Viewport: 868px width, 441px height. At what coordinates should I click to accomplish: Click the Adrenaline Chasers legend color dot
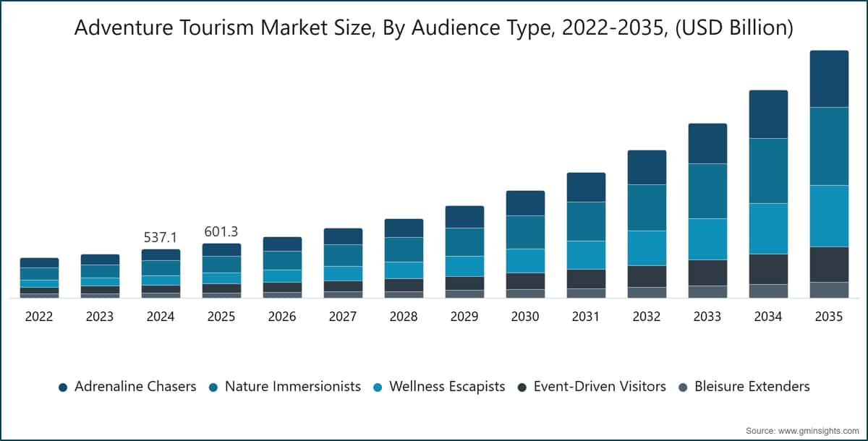pyautogui.click(x=63, y=388)
